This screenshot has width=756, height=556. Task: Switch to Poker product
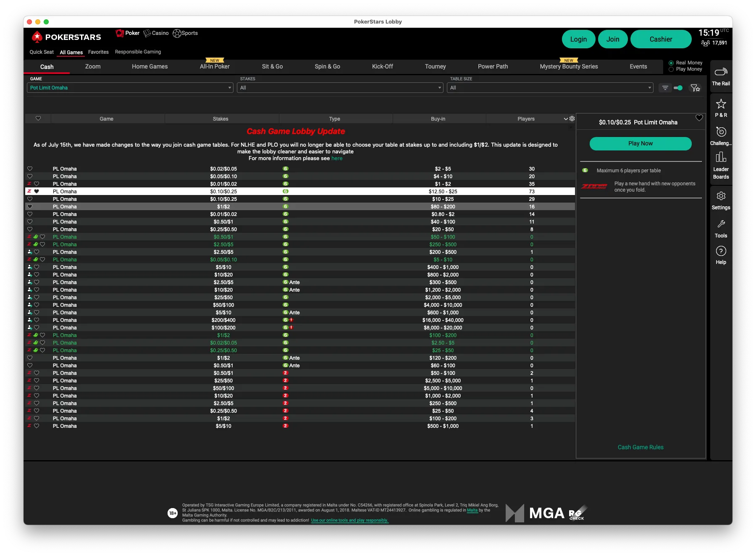coord(128,33)
